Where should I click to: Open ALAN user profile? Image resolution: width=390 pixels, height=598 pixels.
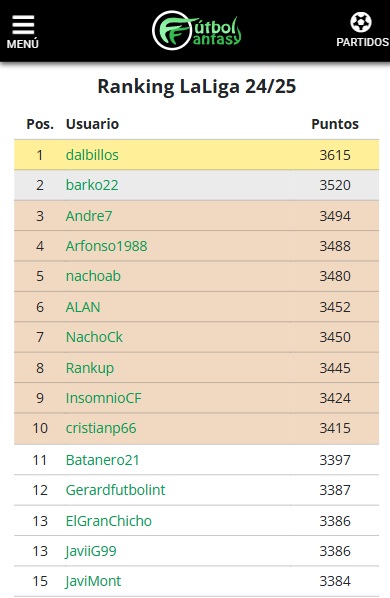click(x=83, y=307)
